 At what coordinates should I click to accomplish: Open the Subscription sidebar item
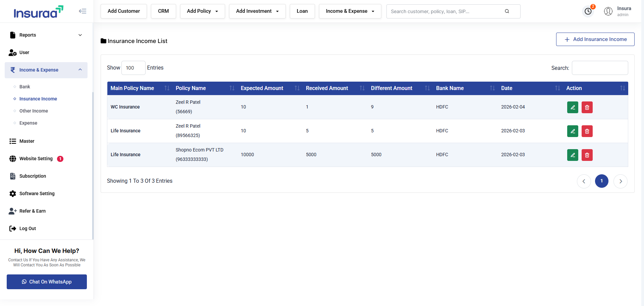tap(46, 176)
